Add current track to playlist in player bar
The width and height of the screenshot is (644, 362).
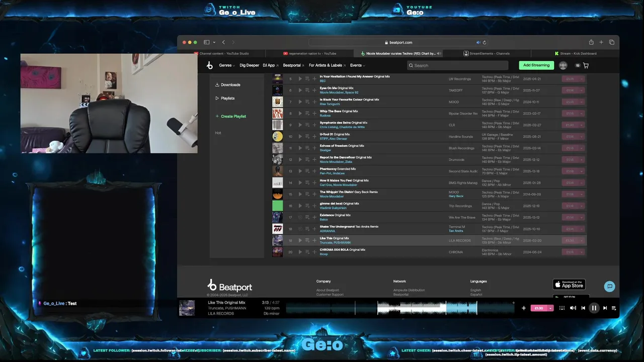524,308
